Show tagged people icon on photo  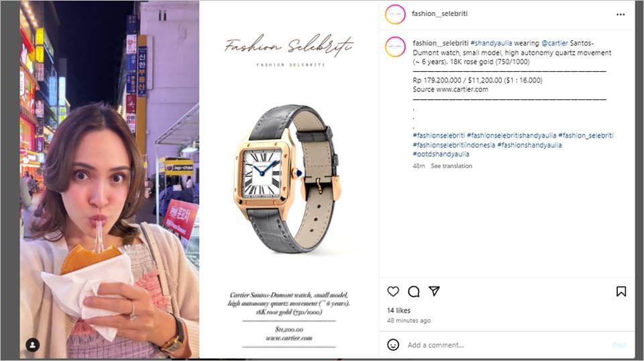coord(33,345)
